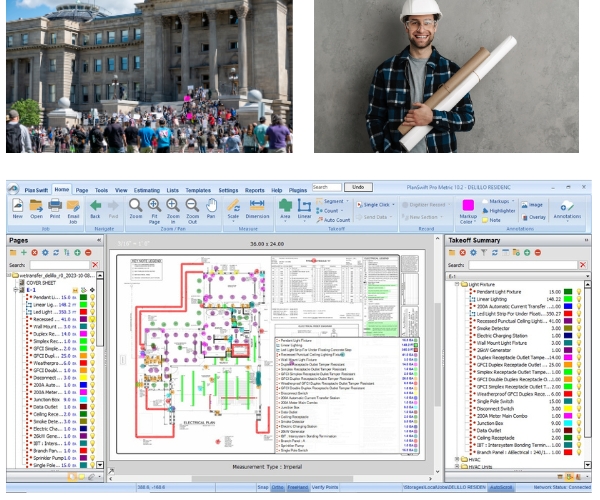This screenshot has height=500, width=600.
Task: Toggle Ortho mode in status bar
Action: pyautogui.click(x=279, y=487)
